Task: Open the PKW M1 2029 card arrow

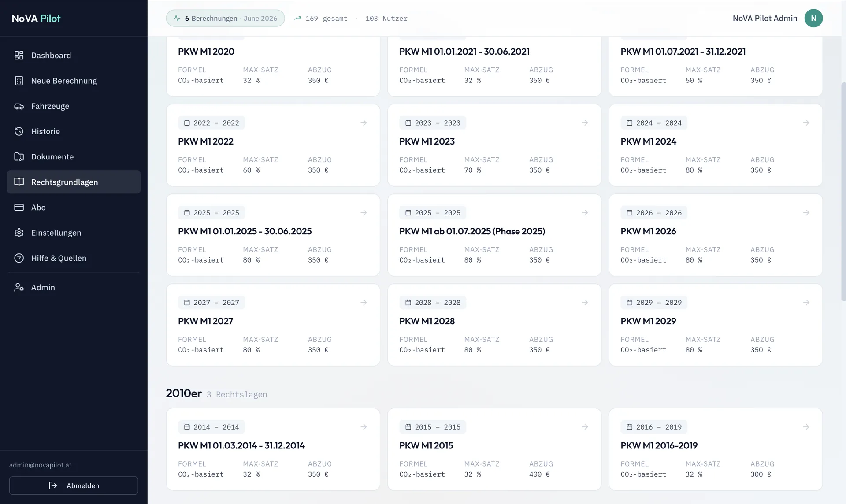Action: 806,303
